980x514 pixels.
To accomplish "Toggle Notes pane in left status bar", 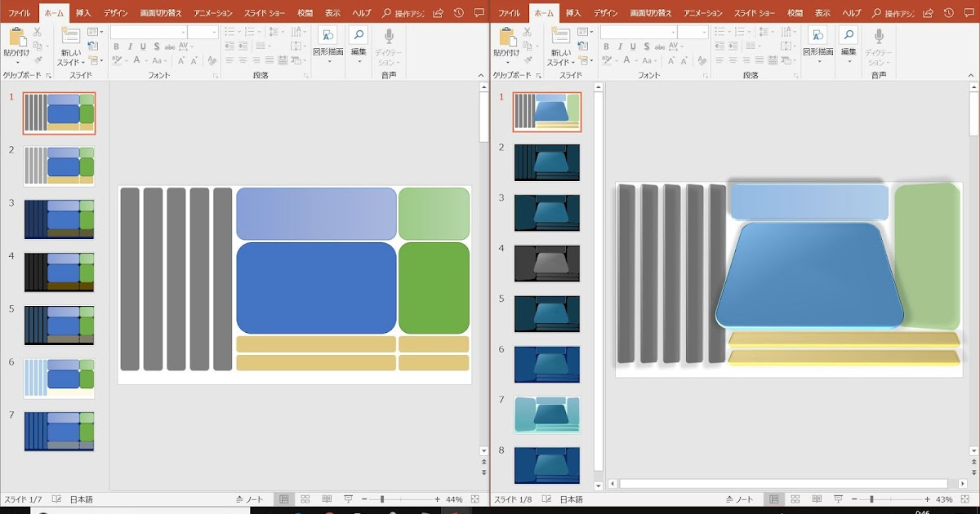I will coord(250,499).
